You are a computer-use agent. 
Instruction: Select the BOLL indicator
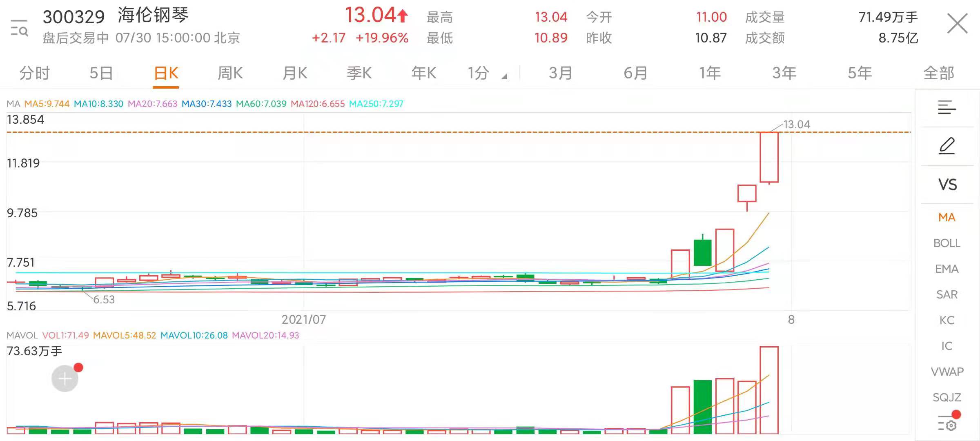coord(947,243)
